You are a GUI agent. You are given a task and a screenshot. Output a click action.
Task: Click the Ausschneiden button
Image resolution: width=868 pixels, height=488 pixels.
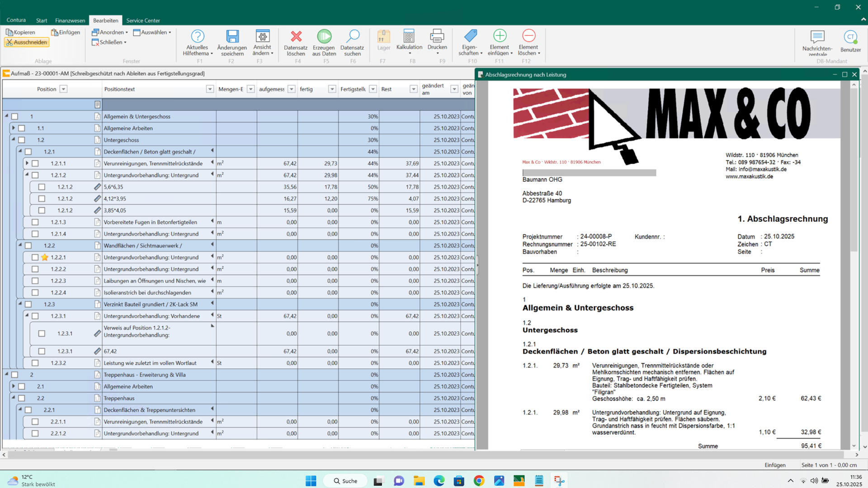coord(26,42)
